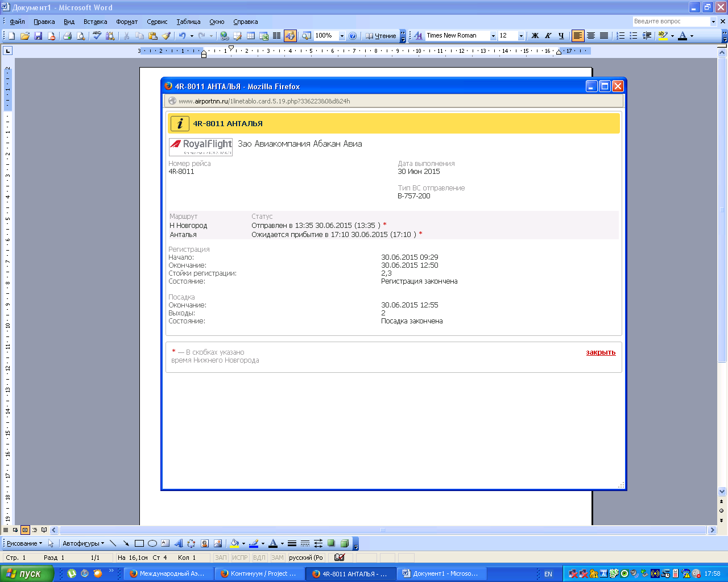Create a new blank document
The height and width of the screenshot is (582, 728).
tap(11, 36)
